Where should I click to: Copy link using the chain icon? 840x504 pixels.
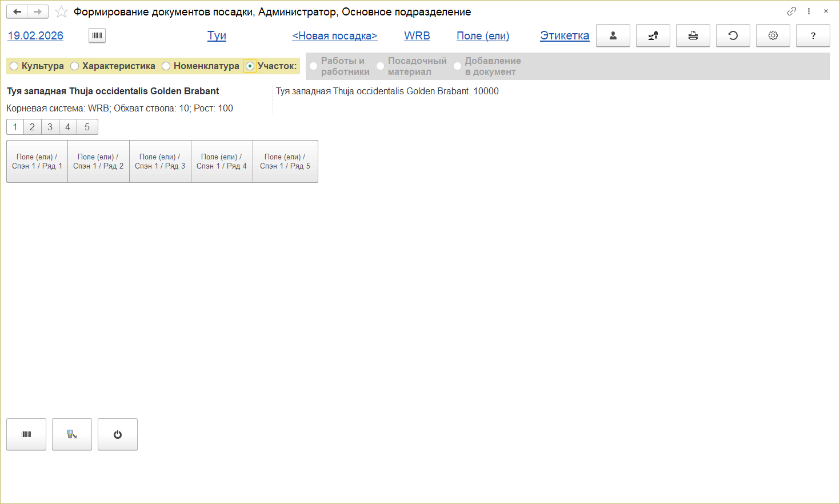point(791,11)
